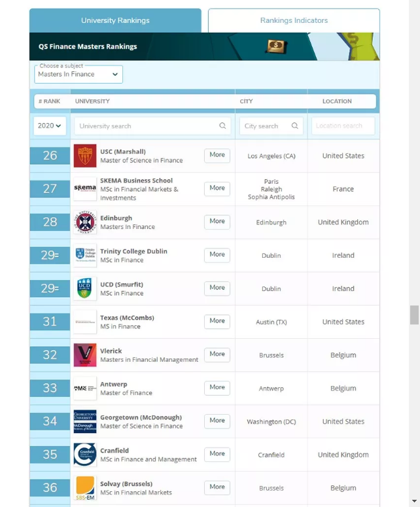Open the Vlerick university link
Viewport: 420px width, 507px height.
tap(111, 351)
